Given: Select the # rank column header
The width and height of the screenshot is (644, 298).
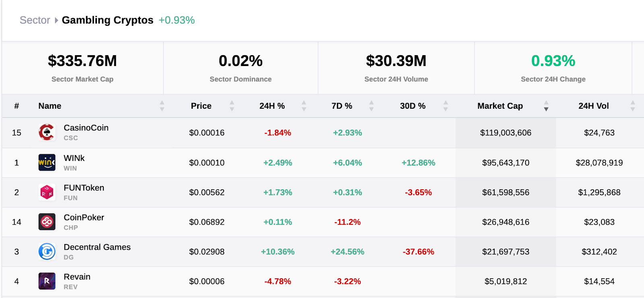Looking at the screenshot, I should pos(17,106).
